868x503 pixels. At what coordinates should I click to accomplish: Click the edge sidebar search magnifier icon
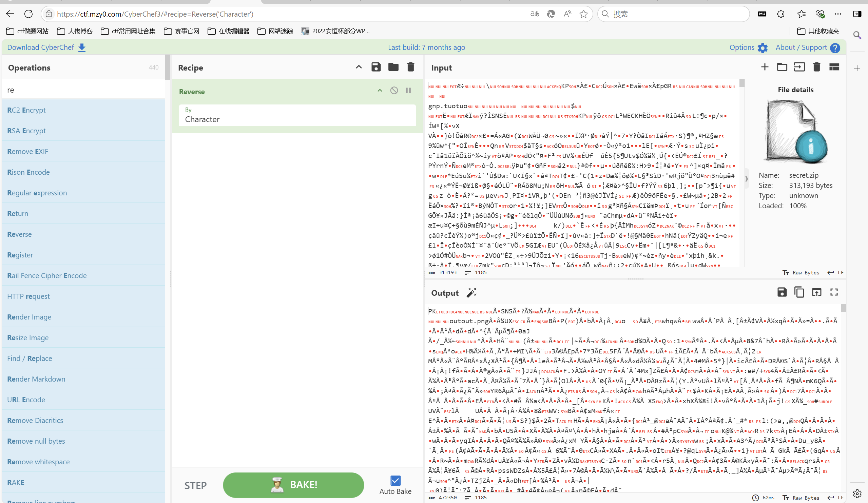point(857,35)
